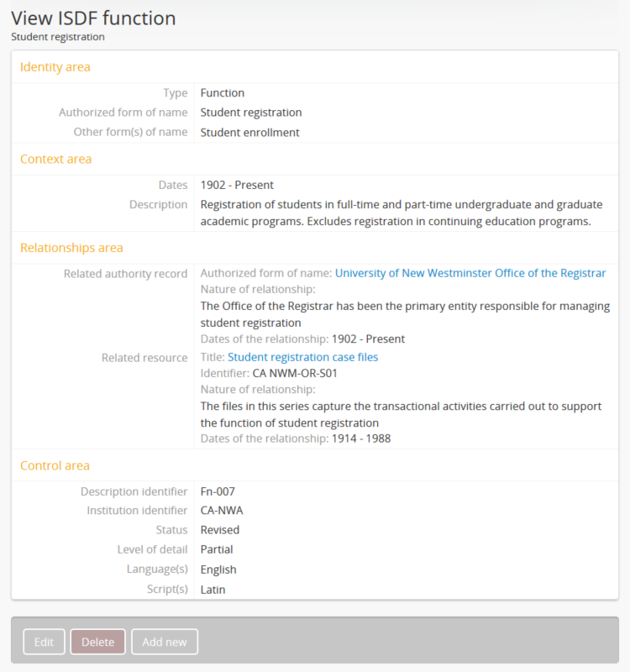Open the Student registration case files link
630x672 pixels.
302,357
